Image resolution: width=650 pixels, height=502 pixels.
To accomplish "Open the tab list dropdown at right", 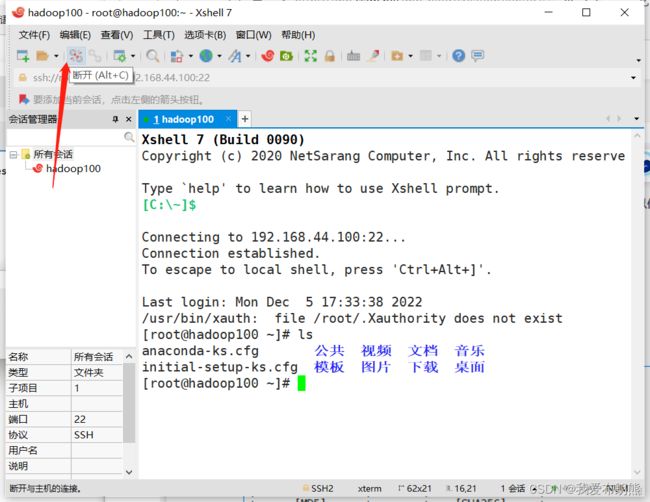I will tap(636, 119).
